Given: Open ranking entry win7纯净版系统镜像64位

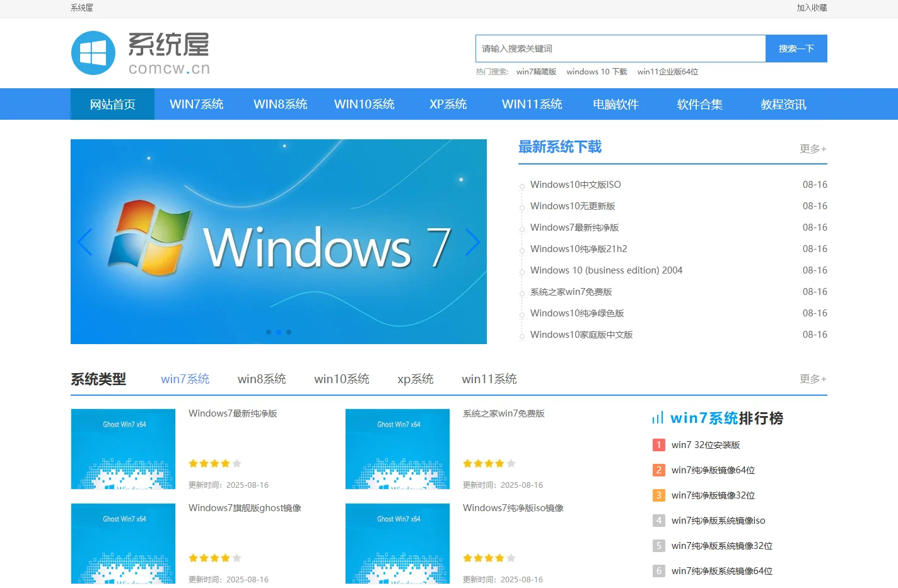Looking at the screenshot, I should [722, 571].
